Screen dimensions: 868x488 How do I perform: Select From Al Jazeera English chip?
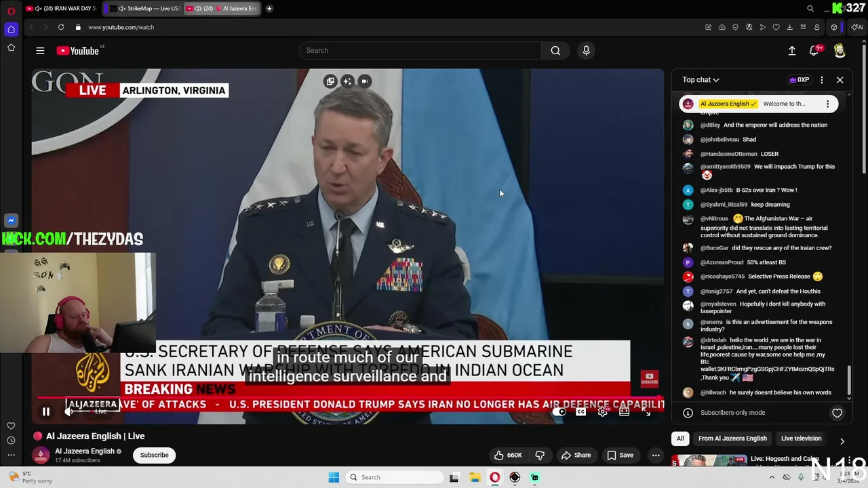(x=732, y=439)
